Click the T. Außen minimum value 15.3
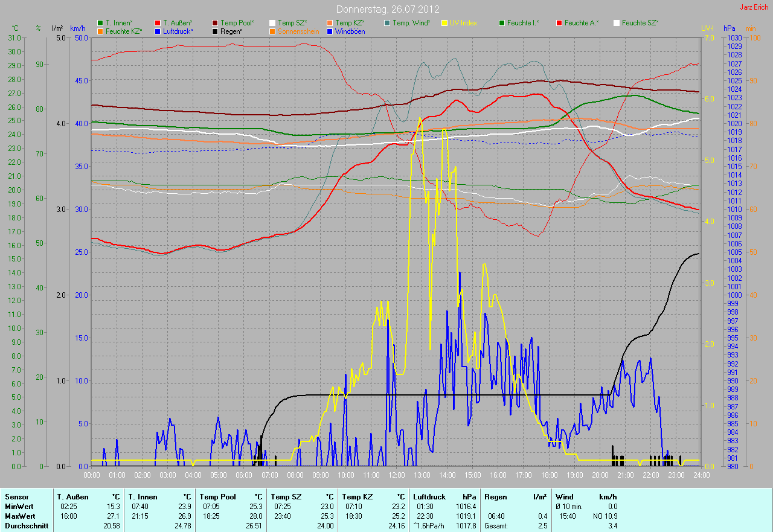 point(114,507)
